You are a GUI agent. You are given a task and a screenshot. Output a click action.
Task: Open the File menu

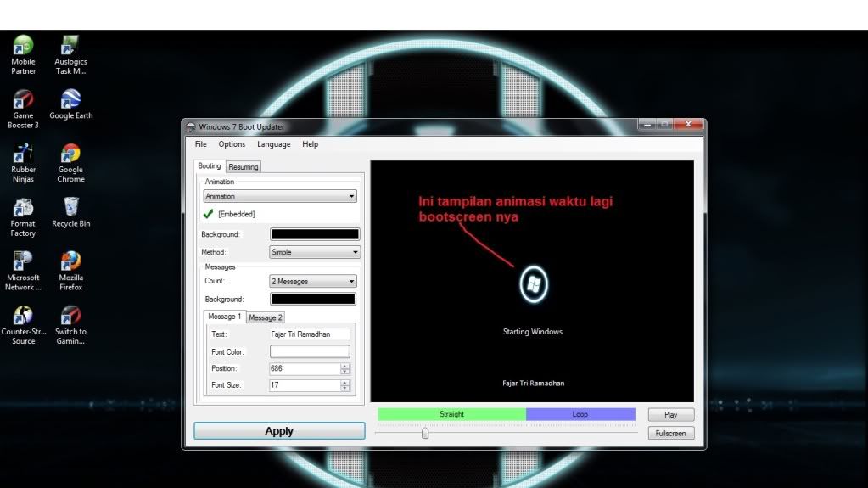coord(200,144)
